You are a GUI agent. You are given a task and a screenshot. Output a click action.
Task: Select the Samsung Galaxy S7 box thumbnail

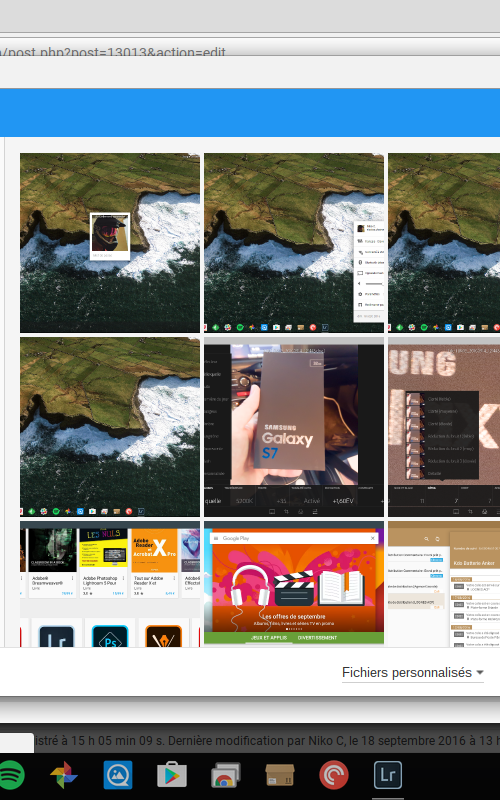[294, 427]
